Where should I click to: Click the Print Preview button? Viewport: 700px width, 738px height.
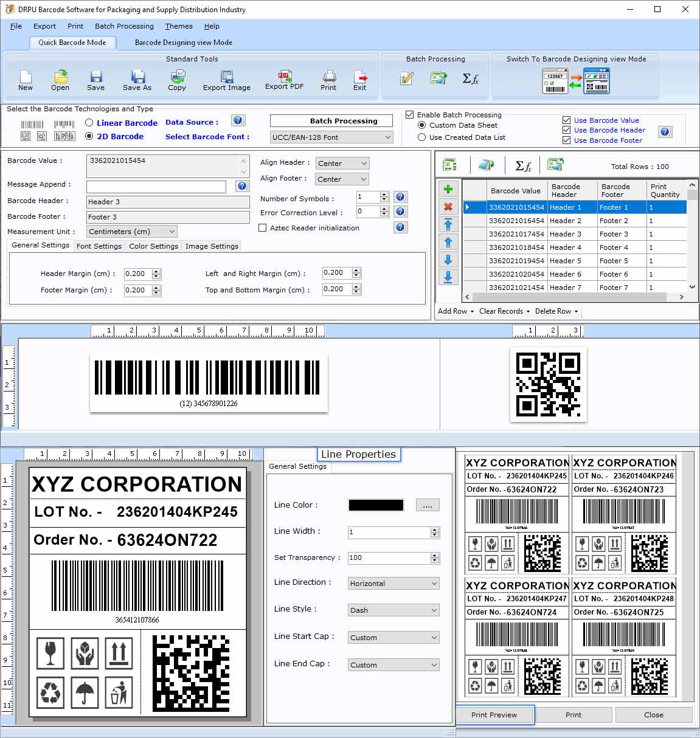tap(494, 714)
